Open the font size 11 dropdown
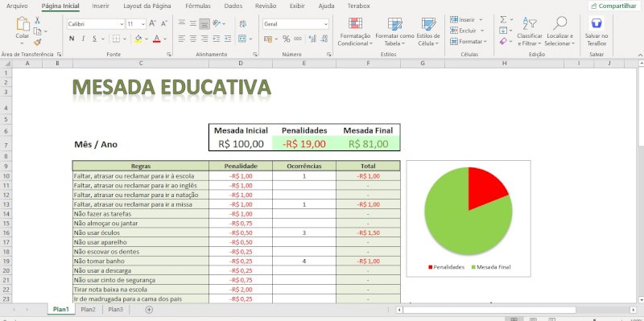The image size is (644, 321). click(x=143, y=24)
